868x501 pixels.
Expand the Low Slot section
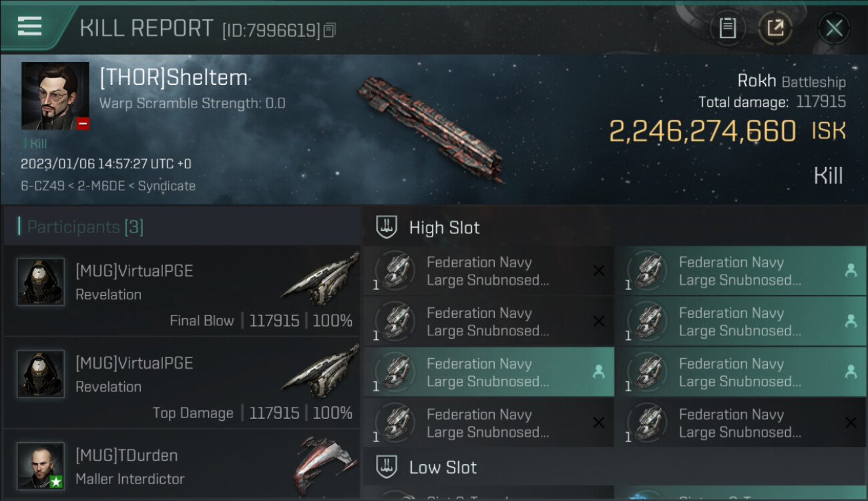pos(443,468)
